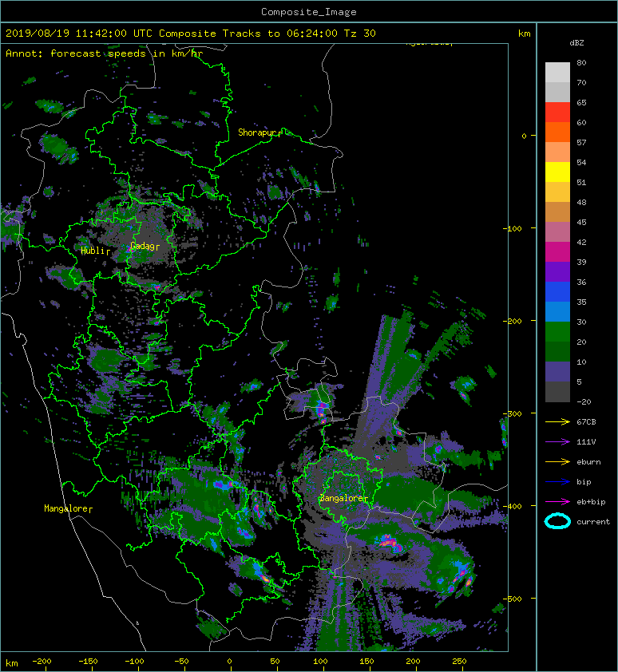Click the yellow arrow beside eburn legend
The image size is (618, 672).
(557, 462)
